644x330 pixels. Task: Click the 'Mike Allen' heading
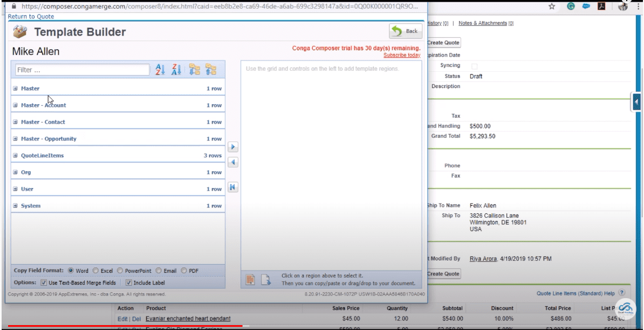tap(36, 51)
